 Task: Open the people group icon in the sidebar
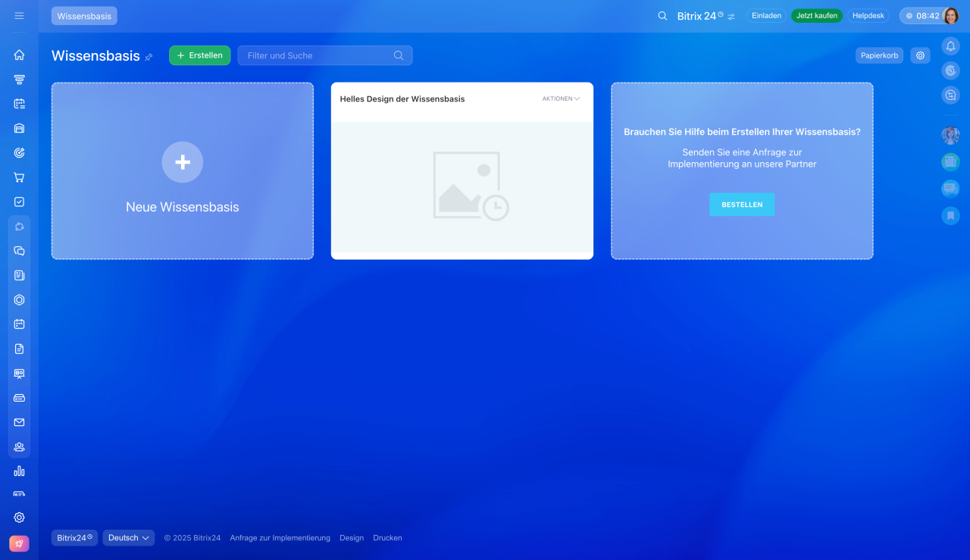pos(19,446)
